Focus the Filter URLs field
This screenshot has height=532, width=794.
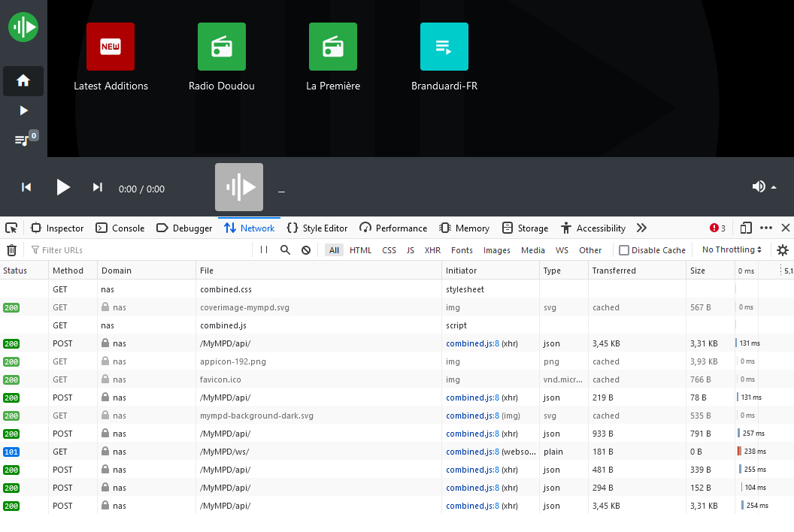139,250
